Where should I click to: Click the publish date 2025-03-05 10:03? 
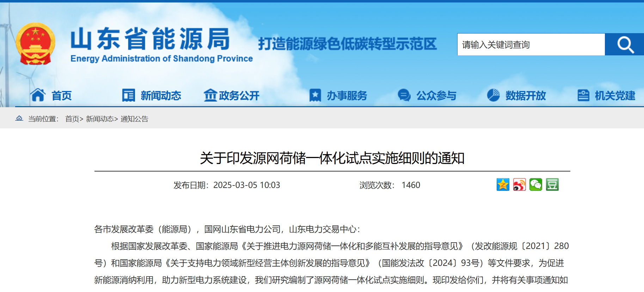click(246, 185)
